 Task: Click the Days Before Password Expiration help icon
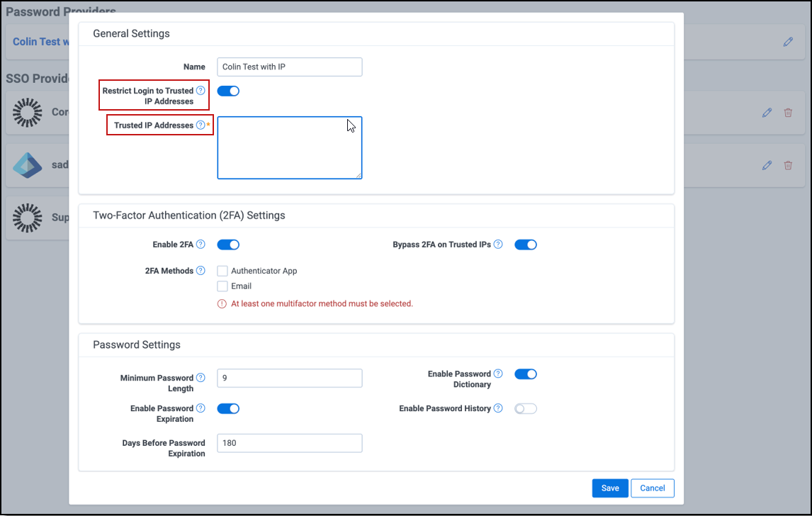pyautogui.click(x=200, y=442)
